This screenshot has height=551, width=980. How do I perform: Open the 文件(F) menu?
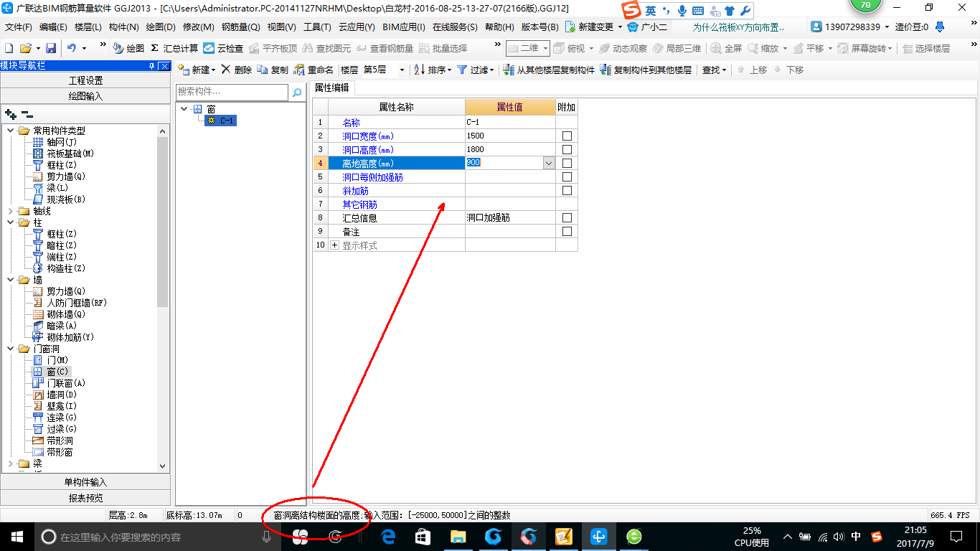coord(18,27)
